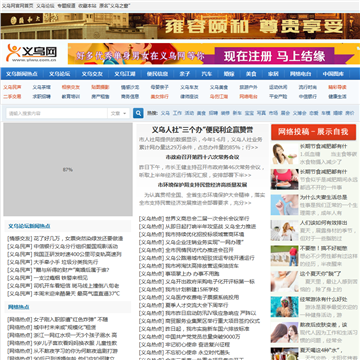Open the 网络电台 navigation tab
This screenshot has height=360, width=360.
300,74
